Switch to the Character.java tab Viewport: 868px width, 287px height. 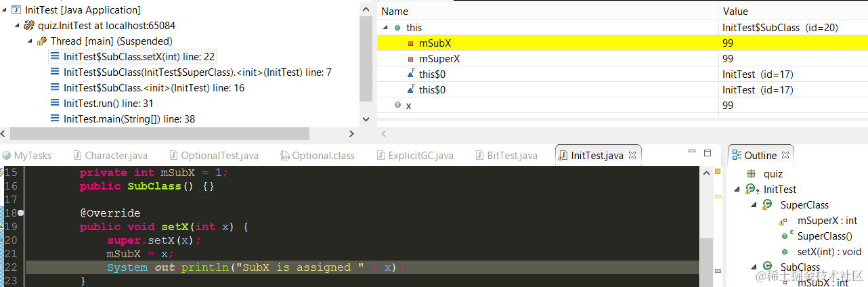[x=111, y=156]
